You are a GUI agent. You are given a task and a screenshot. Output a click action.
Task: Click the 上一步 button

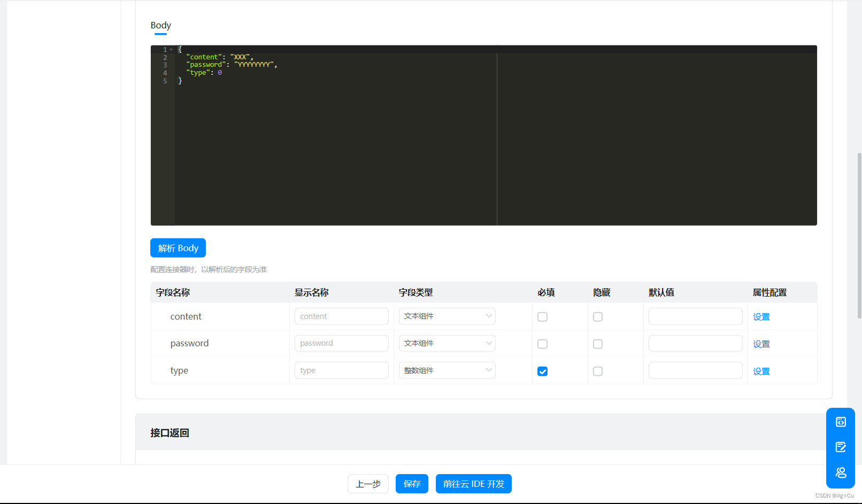point(368,484)
